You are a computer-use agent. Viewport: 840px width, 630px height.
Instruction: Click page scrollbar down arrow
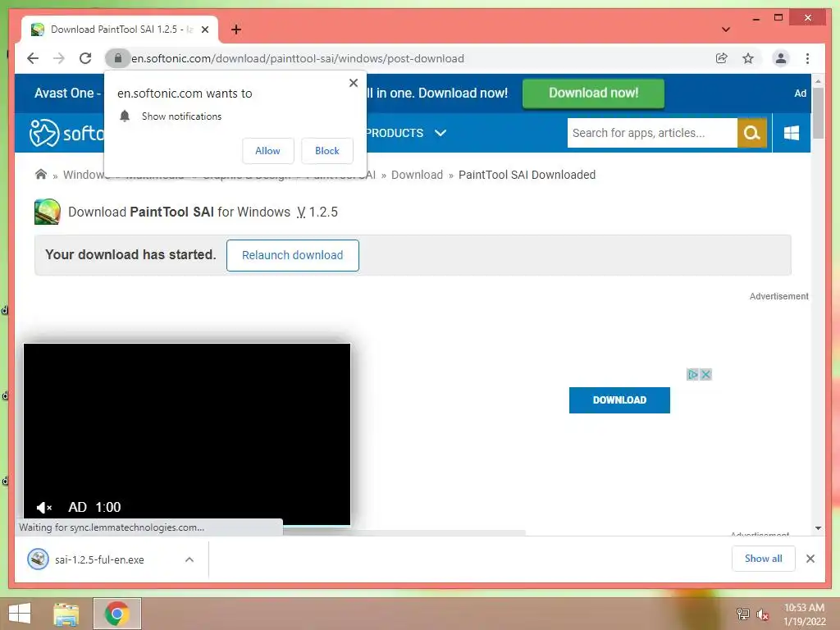click(x=818, y=528)
